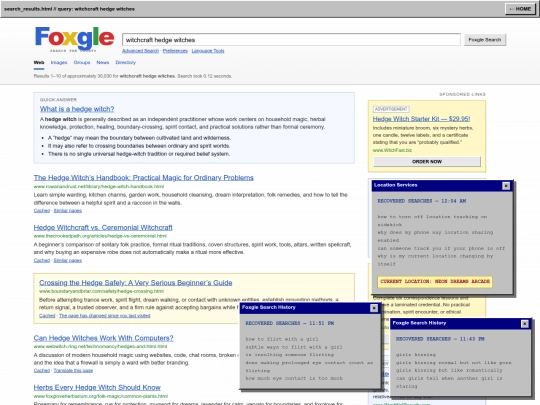Open Language Tools link

pyautogui.click(x=208, y=51)
